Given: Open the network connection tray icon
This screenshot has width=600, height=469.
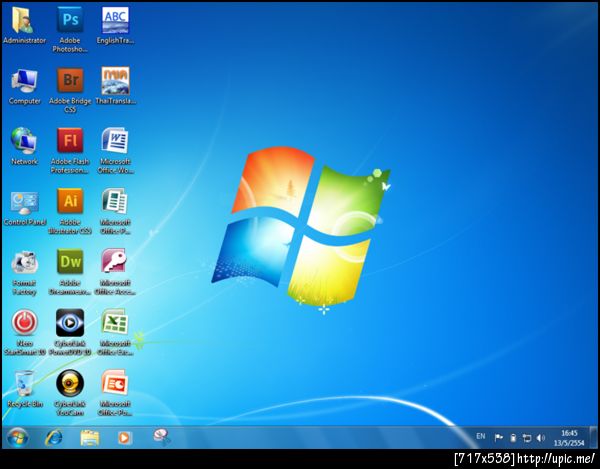Looking at the screenshot, I should [x=527, y=438].
